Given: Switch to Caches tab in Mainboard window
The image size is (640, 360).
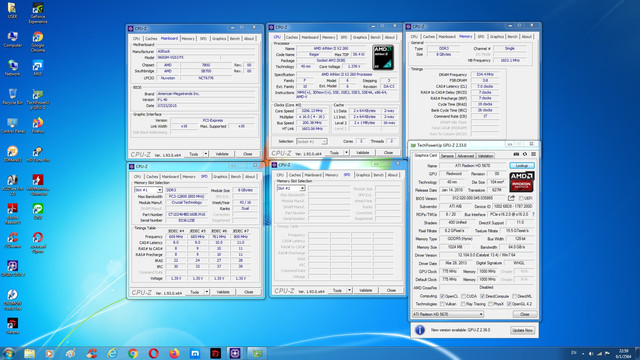Looking at the screenshot, I should 151,38.
